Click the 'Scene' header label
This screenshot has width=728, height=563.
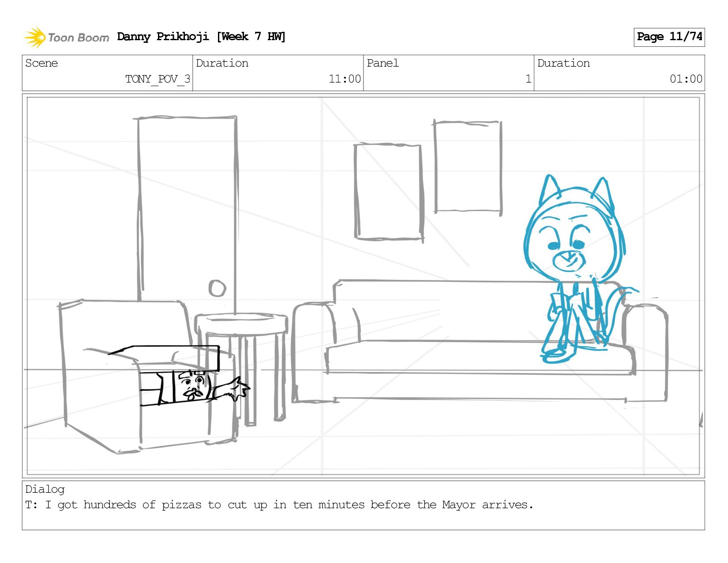pos(41,63)
